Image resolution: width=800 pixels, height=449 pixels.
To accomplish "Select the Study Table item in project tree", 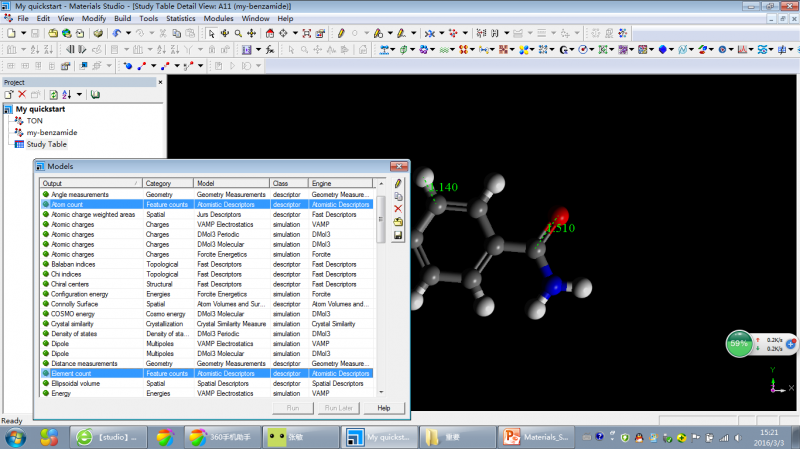I will 46,144.
